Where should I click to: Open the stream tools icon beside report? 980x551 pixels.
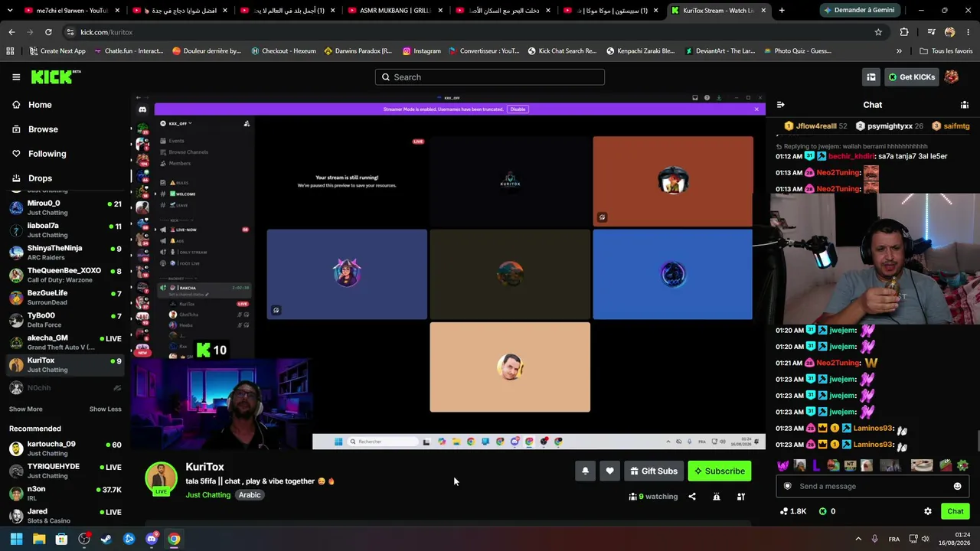point(741,497)
